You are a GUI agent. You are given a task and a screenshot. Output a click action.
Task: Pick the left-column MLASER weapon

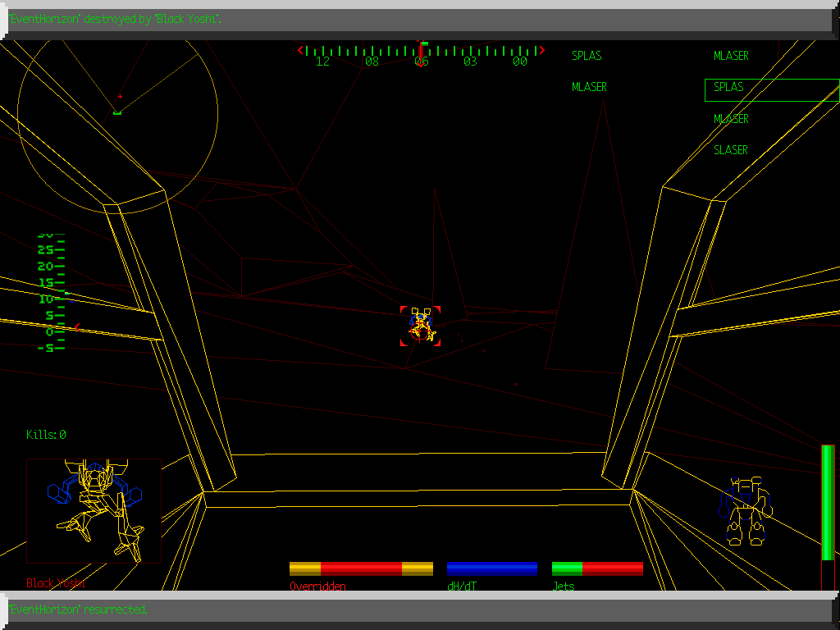pyautogui.click(x=589, y=87)
